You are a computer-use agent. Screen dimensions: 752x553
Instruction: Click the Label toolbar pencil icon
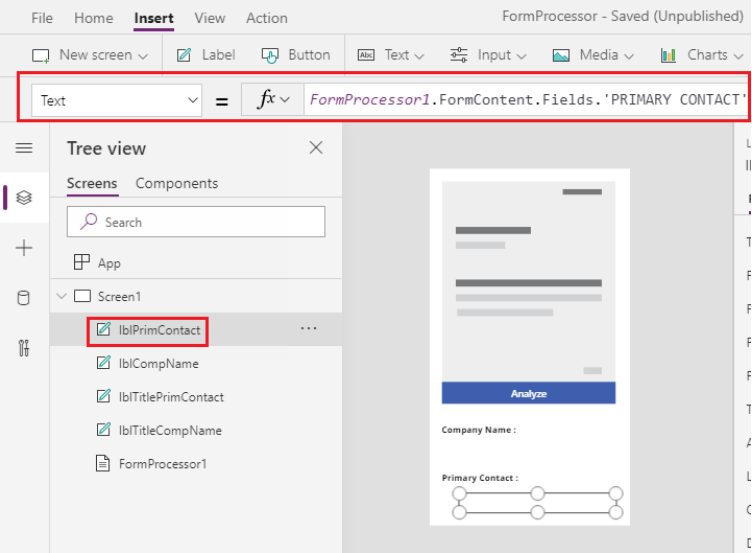tap(184, 55)
